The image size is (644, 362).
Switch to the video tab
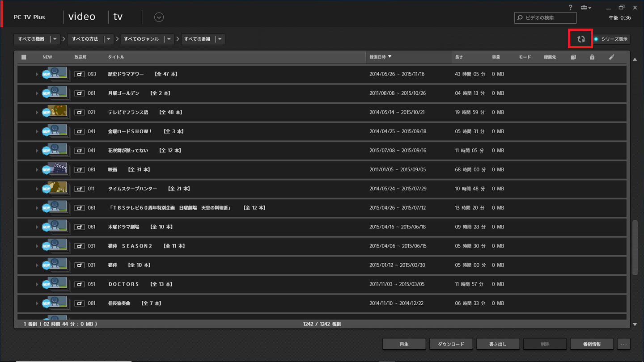[82, 16]
